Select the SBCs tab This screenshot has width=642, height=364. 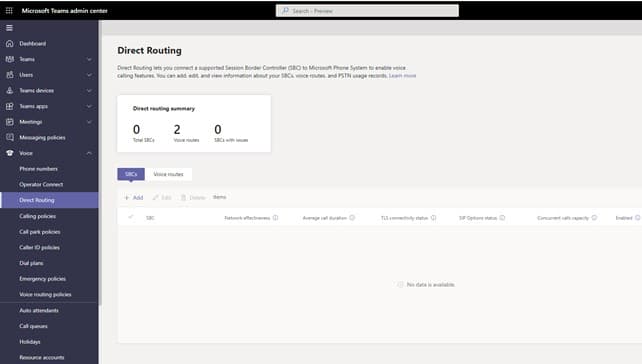131,174
